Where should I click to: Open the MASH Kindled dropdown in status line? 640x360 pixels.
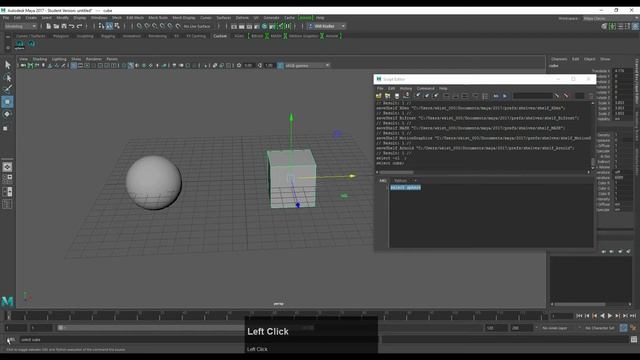click(x=327, y=26)
